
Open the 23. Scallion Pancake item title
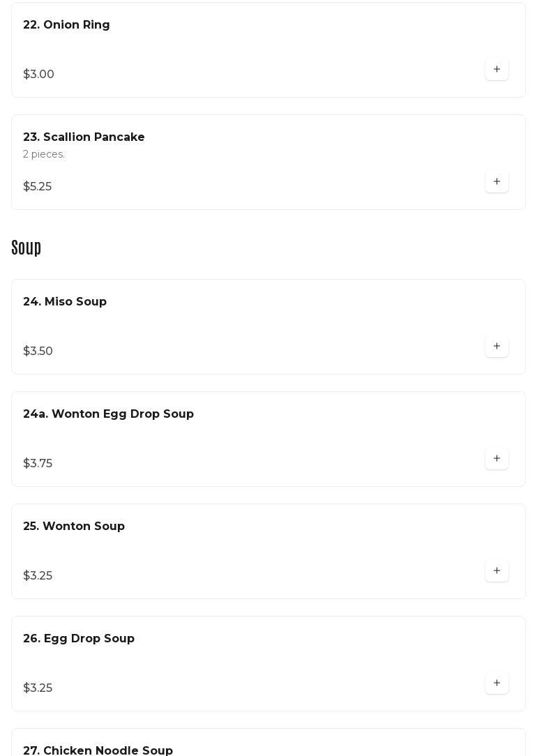pos(84,137)
